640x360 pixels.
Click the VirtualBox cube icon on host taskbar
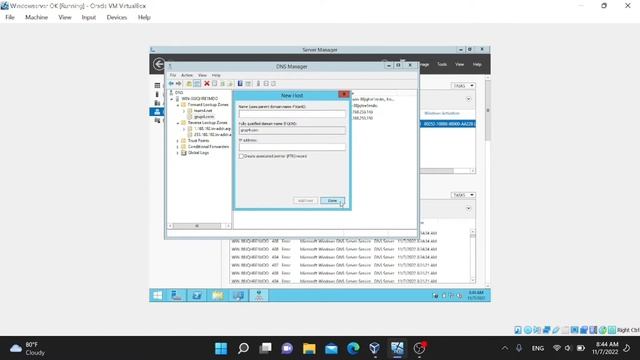pyautogui.click(x=375, y=348)
